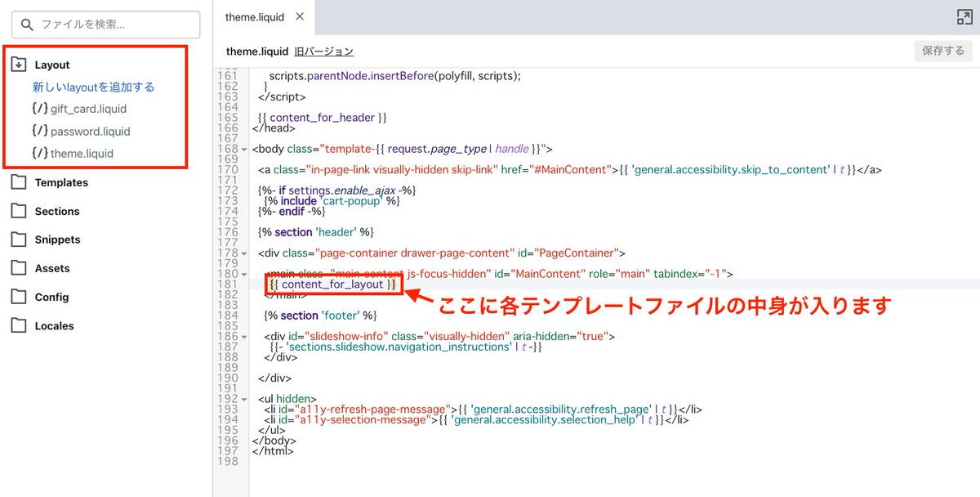Viewport: 980px width, 497px height.
Task: Open the Sections folder label
Action: click(x=57, y=212)
